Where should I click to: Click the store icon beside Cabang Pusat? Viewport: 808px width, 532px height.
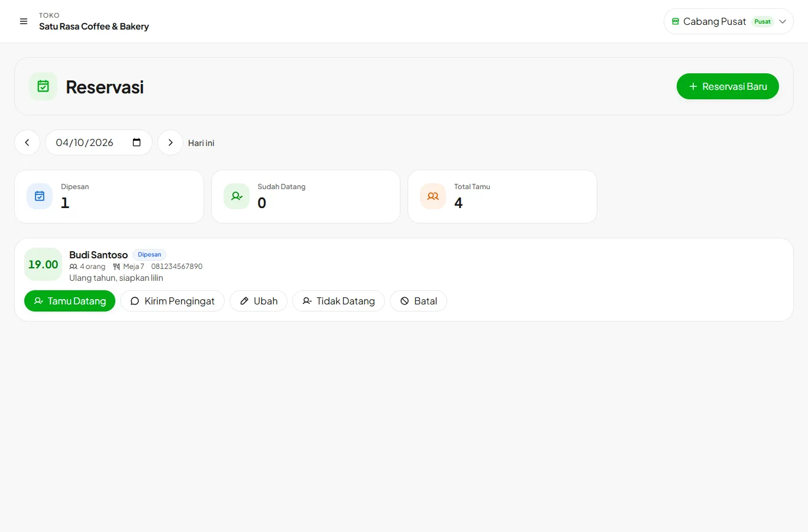pos(676,21)
